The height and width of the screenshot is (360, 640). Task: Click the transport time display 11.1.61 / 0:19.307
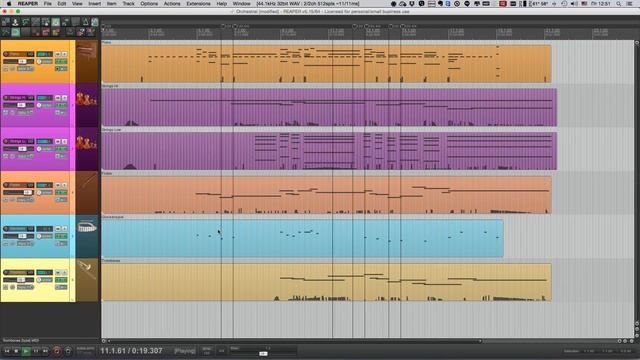point(131,351)
